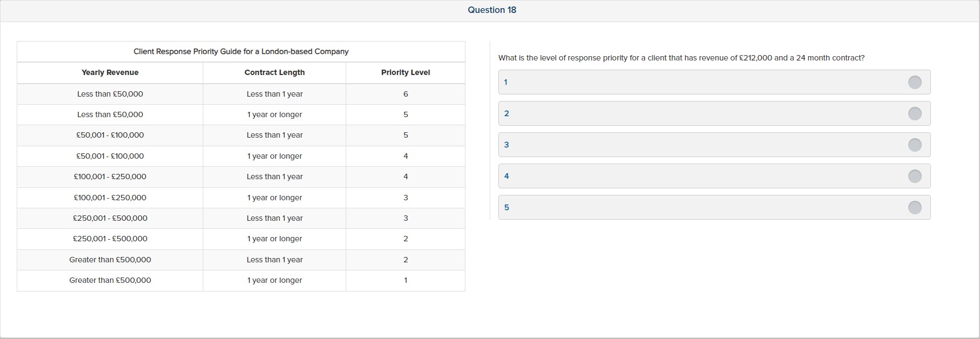The width and height of the screenshot is (980, 339).
Task: Pick the radio button for answer 4
Action: 915,176
